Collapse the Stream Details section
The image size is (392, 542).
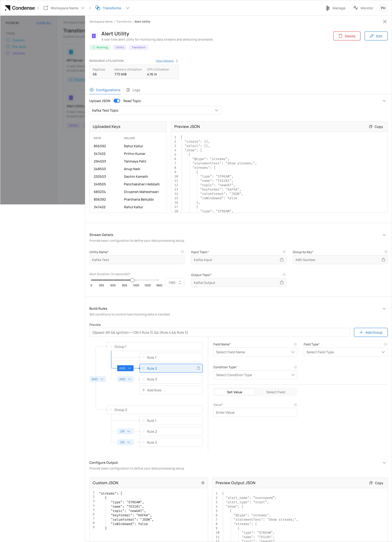click(384, 235)
